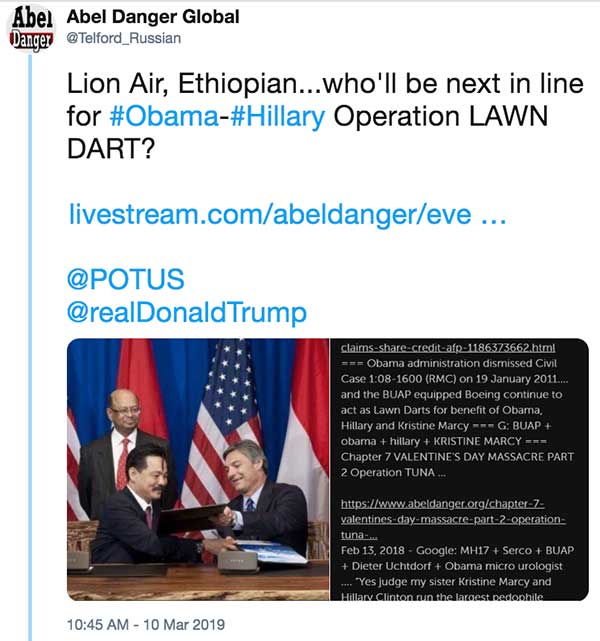The image size is (600, 641).
Task: View the dark text screenshot attachment
Action: (x=459, y=469)
